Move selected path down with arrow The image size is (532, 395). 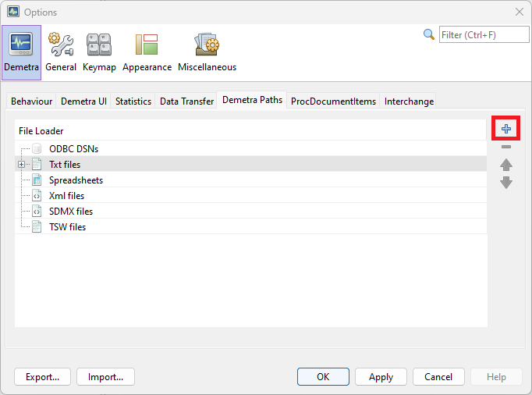point(506,183)
